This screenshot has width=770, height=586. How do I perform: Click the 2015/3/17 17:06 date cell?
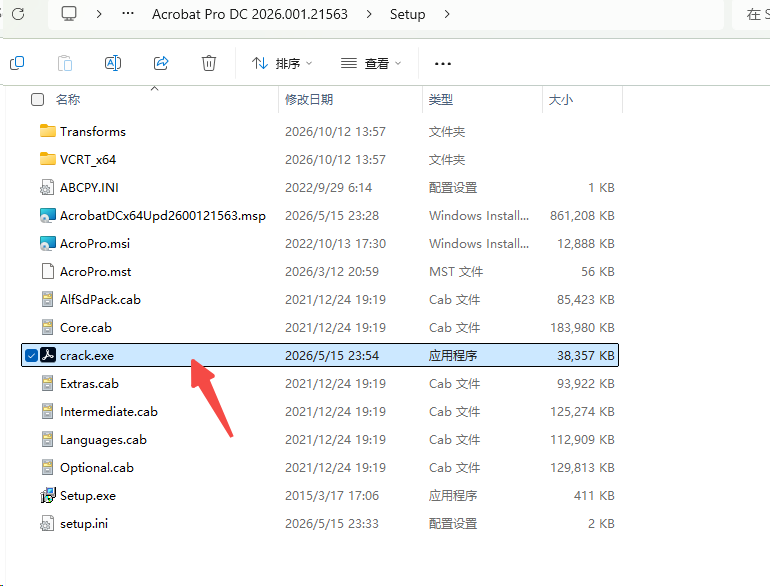pyautogui.click(x=332, y=496)
